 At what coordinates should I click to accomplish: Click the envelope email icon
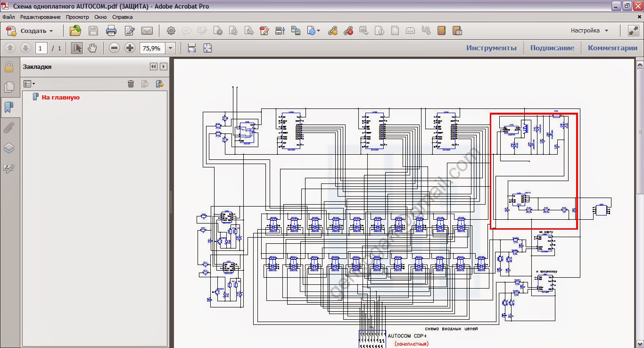(147, 31)
